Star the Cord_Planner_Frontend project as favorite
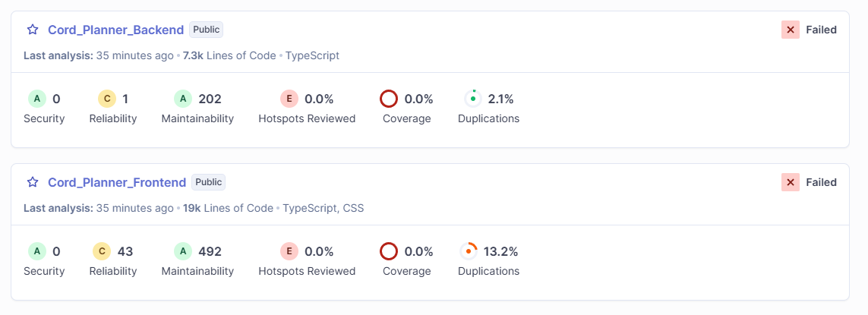The width and height of the screenshot is (868, 315). click(x=33, y=182)
